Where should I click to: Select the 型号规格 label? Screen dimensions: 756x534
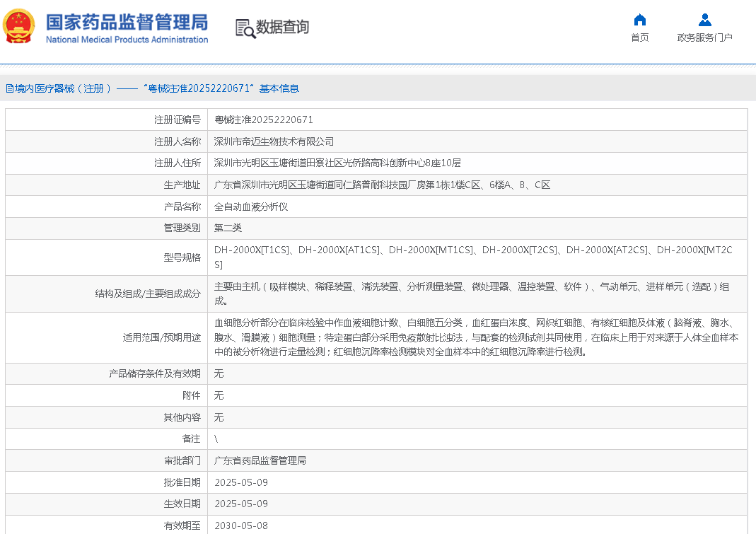coord(182,257)
